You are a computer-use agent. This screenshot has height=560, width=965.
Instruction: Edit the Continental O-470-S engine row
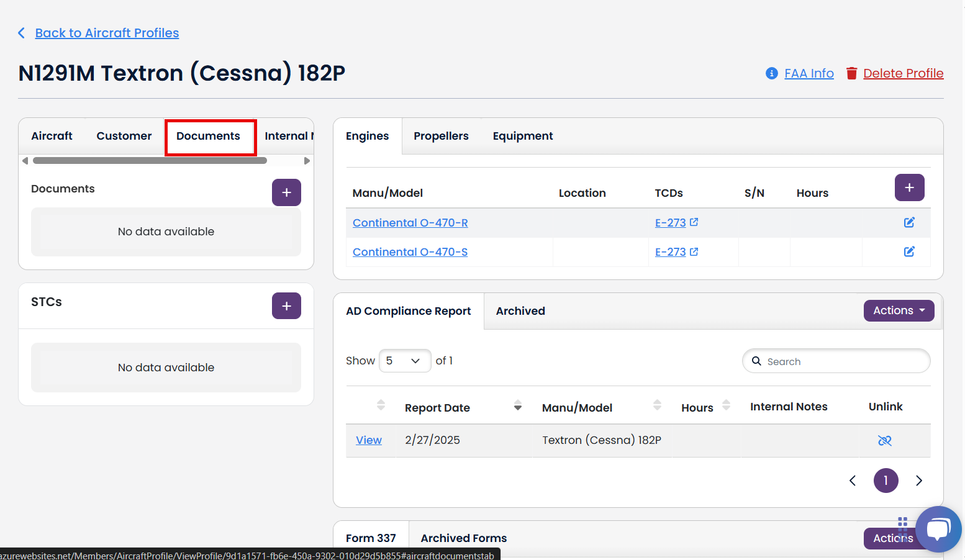[x=909, y=251]
